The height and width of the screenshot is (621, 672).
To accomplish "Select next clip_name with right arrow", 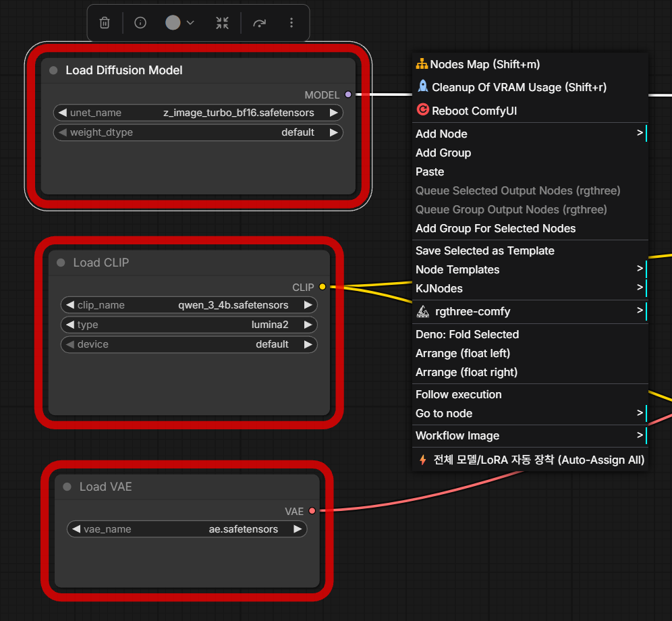I will coord(308,305).
